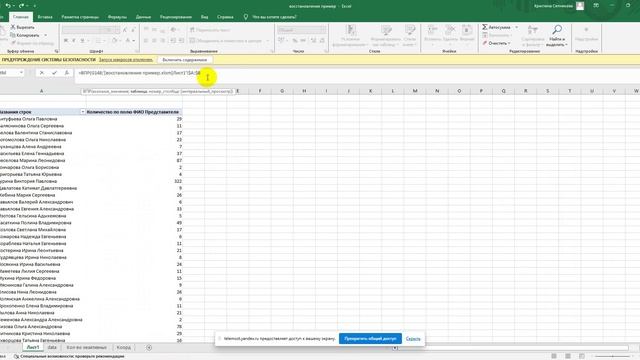Image resolution: width=640 pixels, height=360 pixels.
Task: Open the Данные ribbon tab
Action: click(143, 17)
